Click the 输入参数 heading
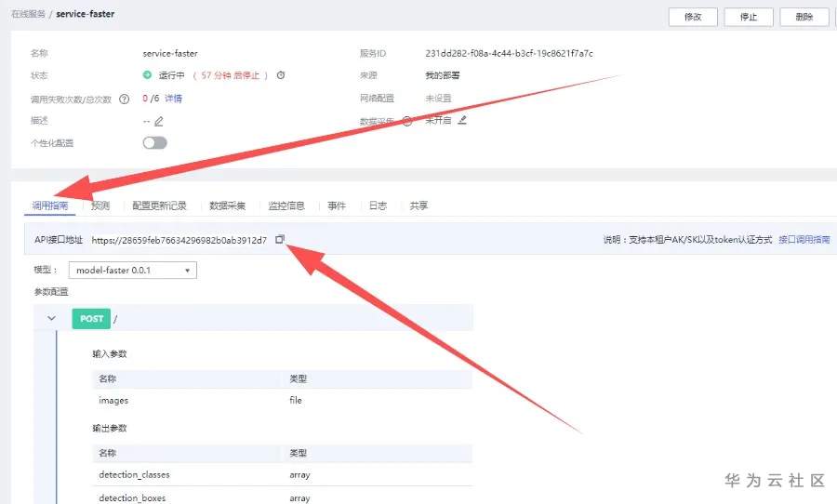The width and height of the screenshot is (837, 504). tap(110, 353)
